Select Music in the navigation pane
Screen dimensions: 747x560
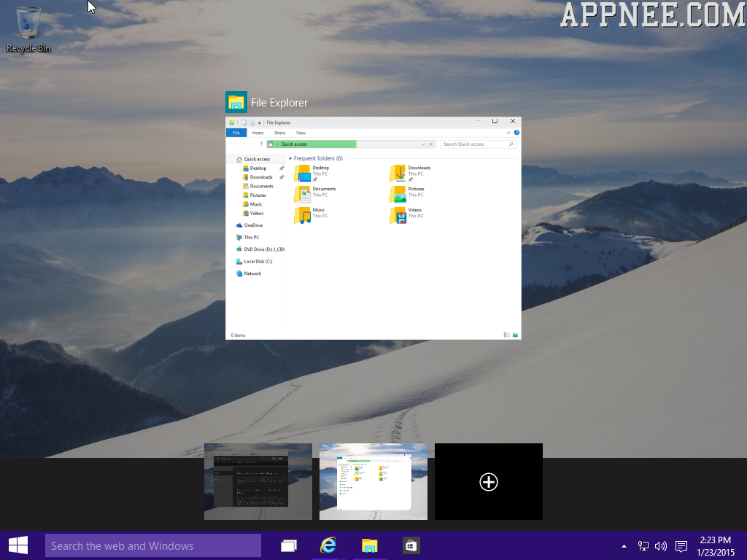(256, 204)
